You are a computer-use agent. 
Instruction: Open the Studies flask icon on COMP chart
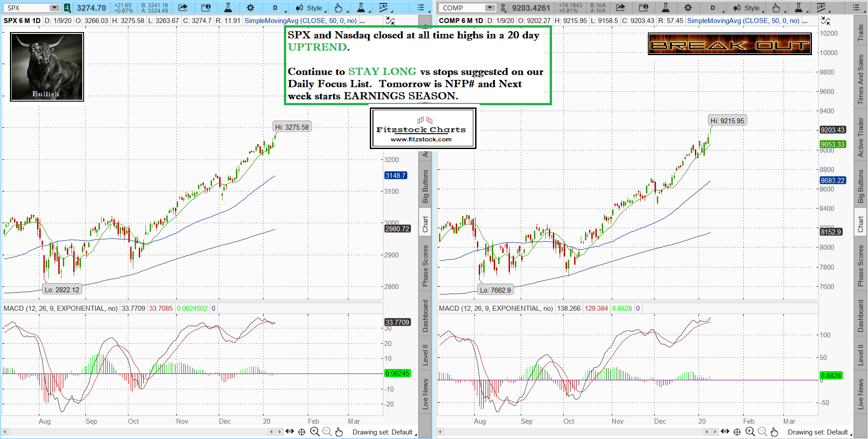click(x=665, y=8)
